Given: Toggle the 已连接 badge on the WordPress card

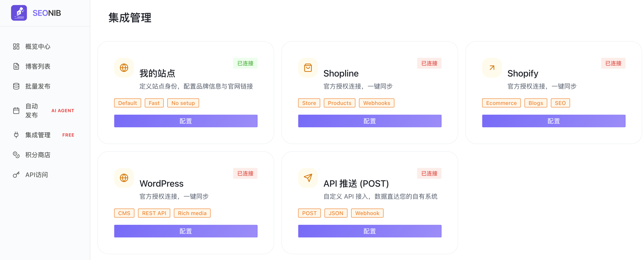Looking at the screenshot, I should (245, 173).
